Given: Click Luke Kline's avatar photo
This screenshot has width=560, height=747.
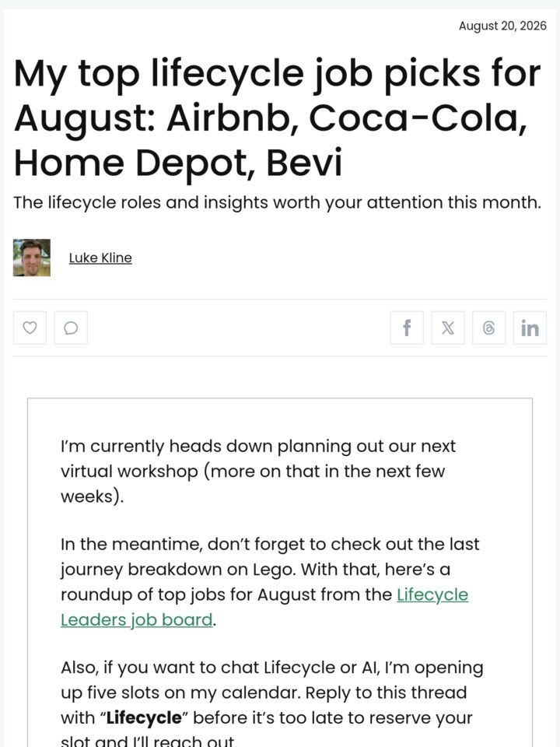Looking at the screenshot, I should tap(31, 258).
